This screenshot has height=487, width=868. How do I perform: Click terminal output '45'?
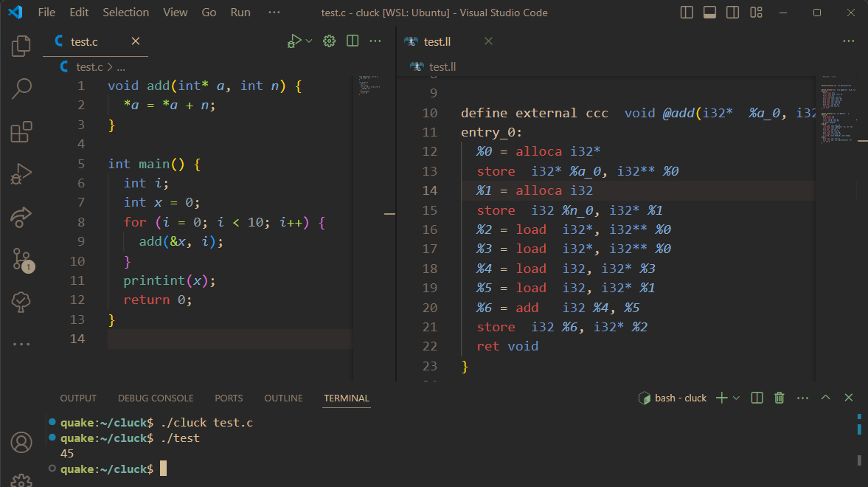pos(67,453)
